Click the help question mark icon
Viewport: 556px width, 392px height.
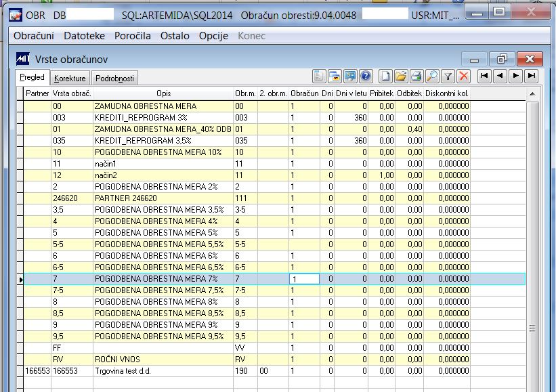[366, 76]
